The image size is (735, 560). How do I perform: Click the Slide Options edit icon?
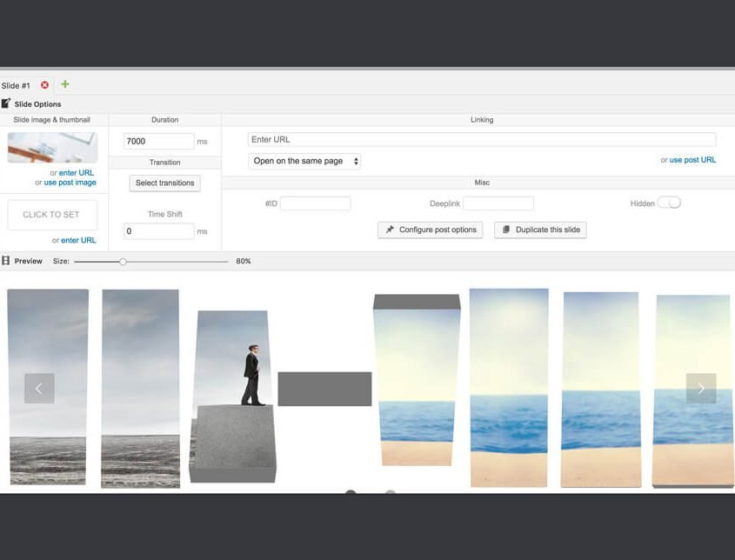point(6,103)
